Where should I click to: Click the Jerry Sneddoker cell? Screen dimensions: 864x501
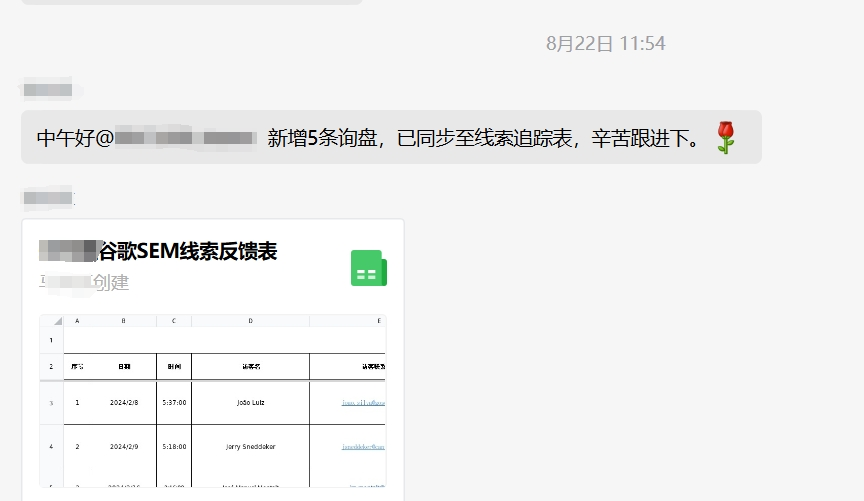pos(250,446)
